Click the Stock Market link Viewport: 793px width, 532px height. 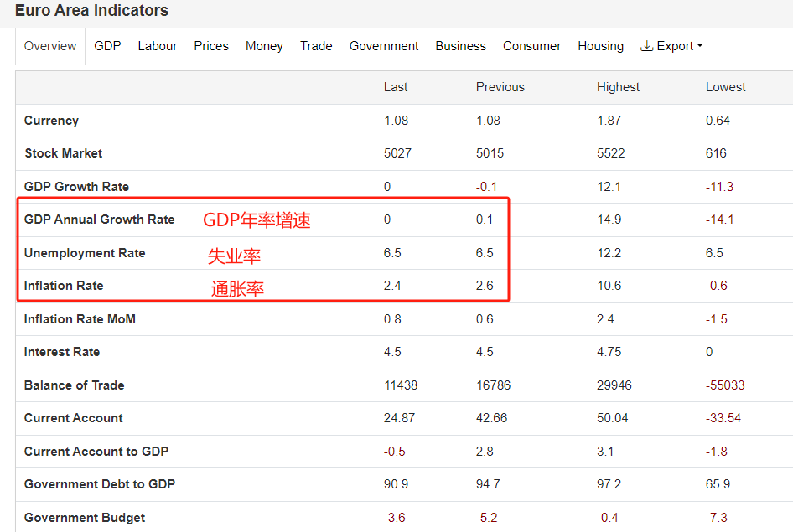tap(64, 153)
